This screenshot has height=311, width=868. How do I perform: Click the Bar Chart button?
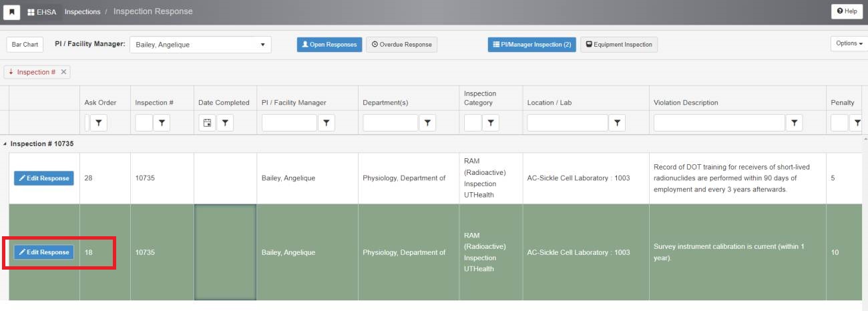pyautogui.click(x=25, y=45)
